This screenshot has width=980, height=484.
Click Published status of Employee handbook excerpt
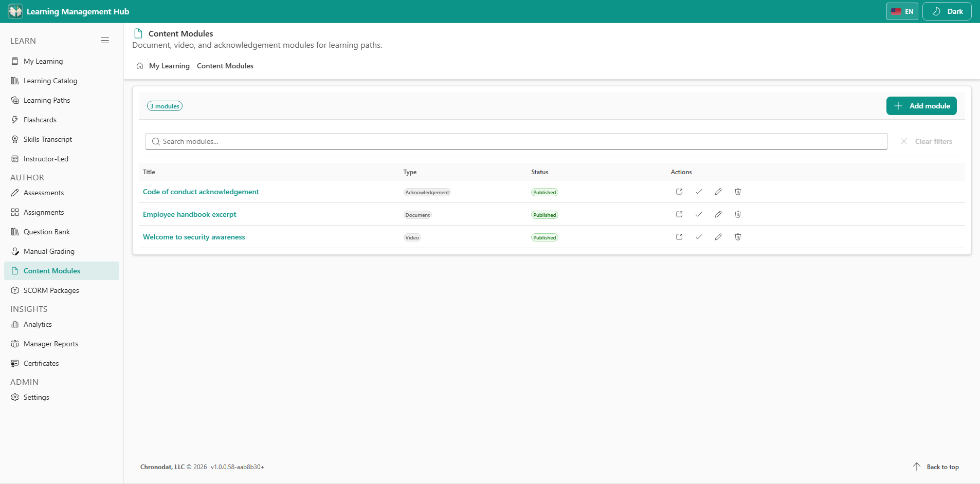(545, 215)
